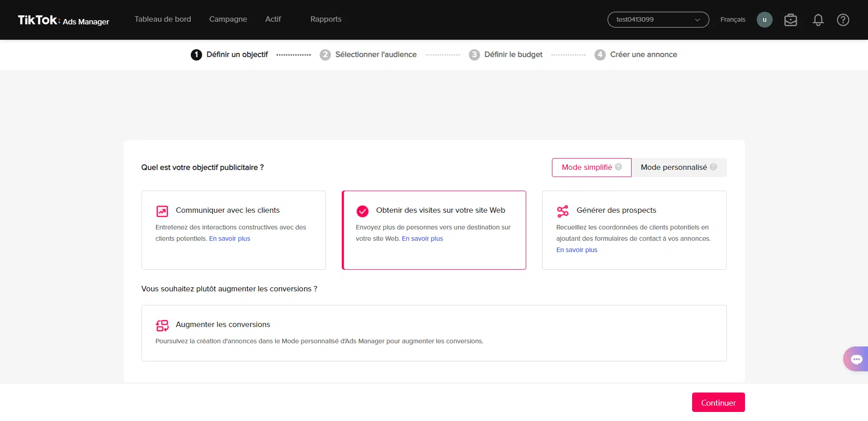The height and width of the screenshot is (421, 868).
Task: Open the help question mark icon
Action: [843, 20]
